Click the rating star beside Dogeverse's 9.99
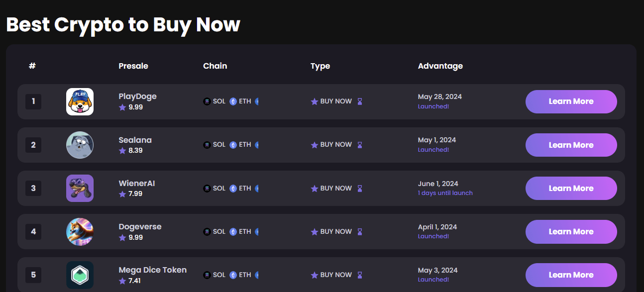 122,237
